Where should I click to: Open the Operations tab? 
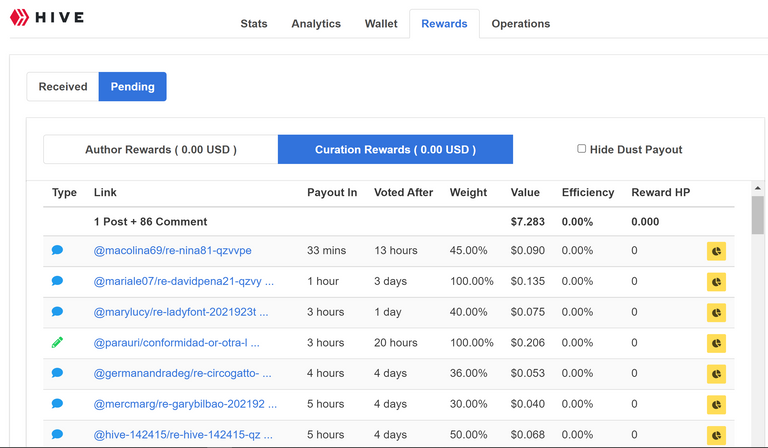point(521,24)
